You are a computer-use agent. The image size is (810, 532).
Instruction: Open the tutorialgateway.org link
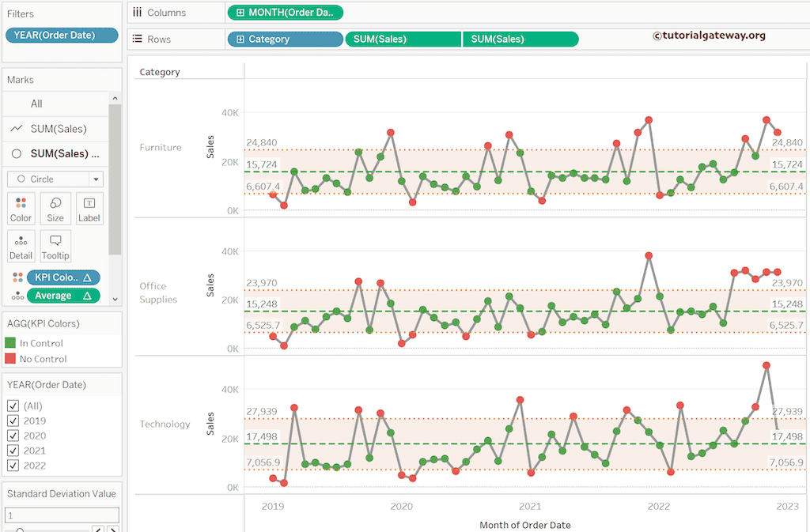pyautogui.click(x=709, y=35)
